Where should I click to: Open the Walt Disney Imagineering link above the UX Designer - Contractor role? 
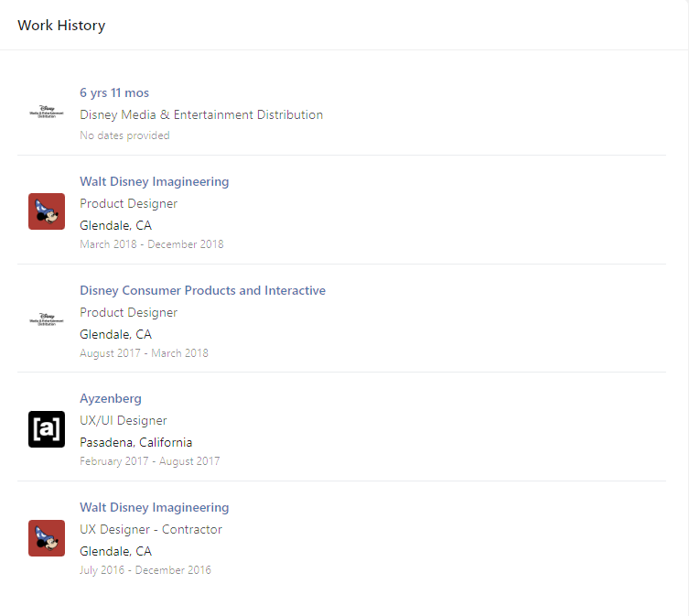click(x=155, y=507)
